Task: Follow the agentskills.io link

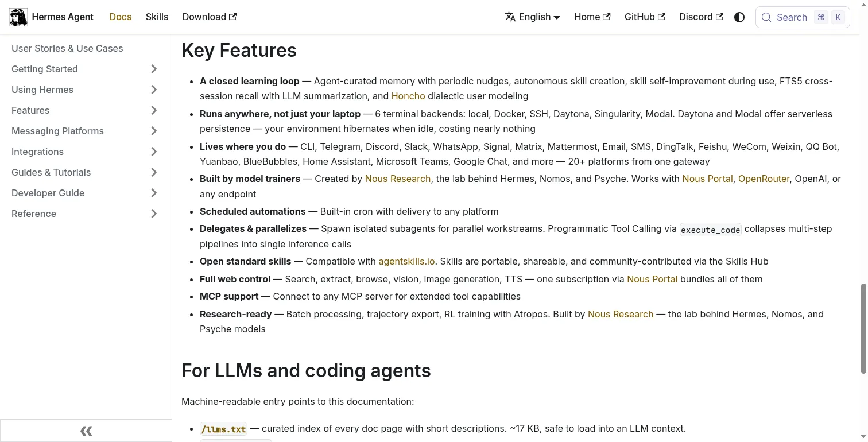Action: click(406, 262)
